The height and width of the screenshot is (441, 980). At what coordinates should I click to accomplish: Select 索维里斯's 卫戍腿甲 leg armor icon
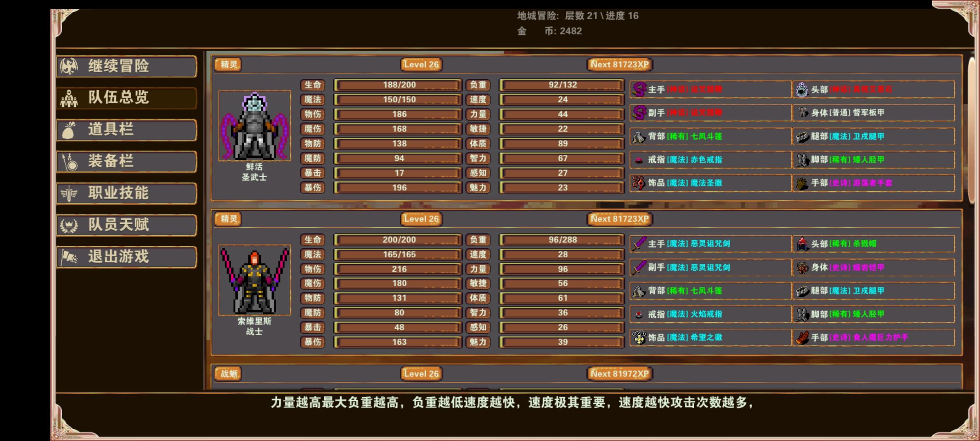(x=802, y=291)
